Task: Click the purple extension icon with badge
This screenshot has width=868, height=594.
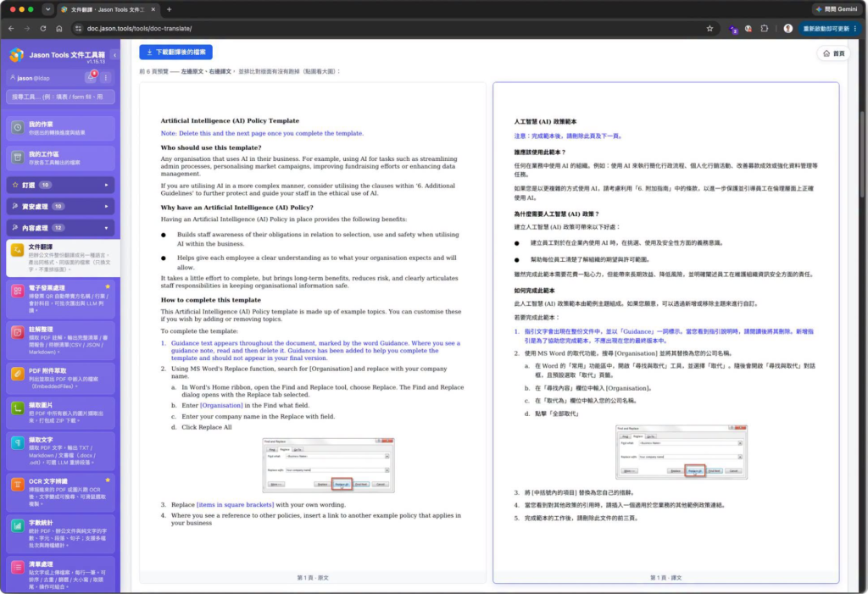Action: tap(733, 29)
